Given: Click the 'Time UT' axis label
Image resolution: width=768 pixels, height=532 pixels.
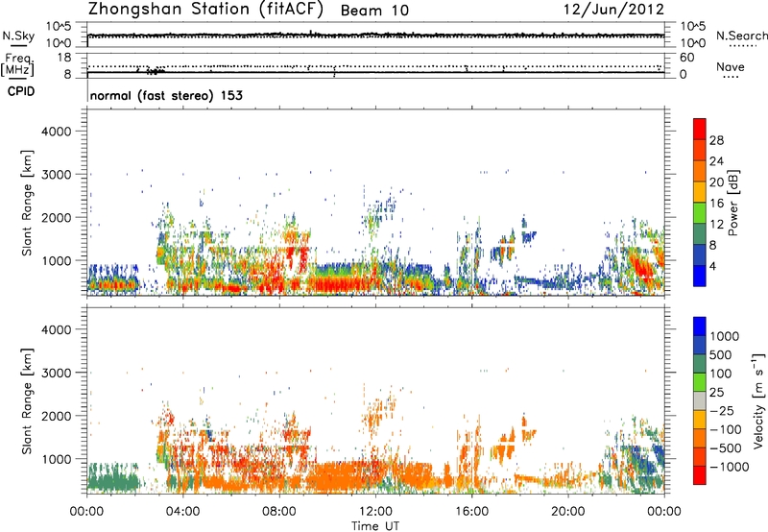Looking at the screenshot, I should pyautogui.click(x=375, y=526).
